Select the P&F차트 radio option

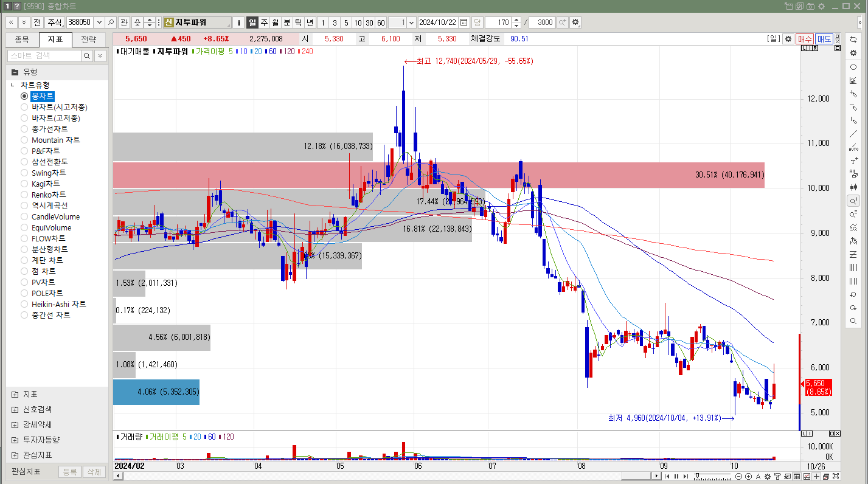24,151
